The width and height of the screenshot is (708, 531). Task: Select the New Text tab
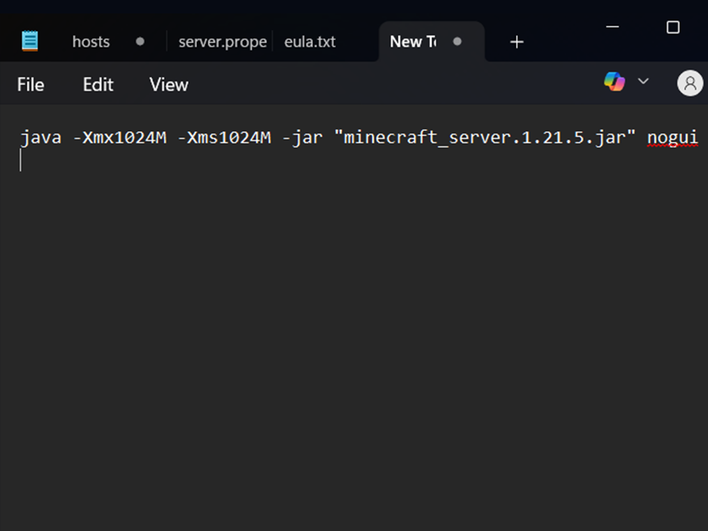(413, 42)
